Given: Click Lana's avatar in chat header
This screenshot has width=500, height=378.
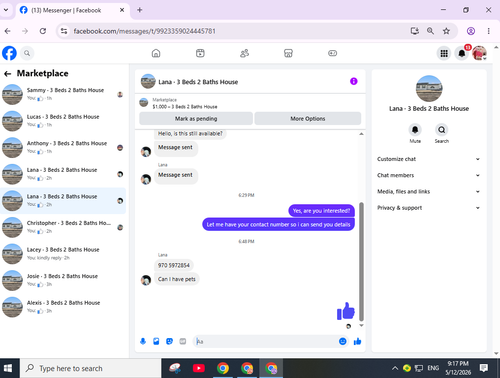Looking at the screenshot, I should point(148,82).
